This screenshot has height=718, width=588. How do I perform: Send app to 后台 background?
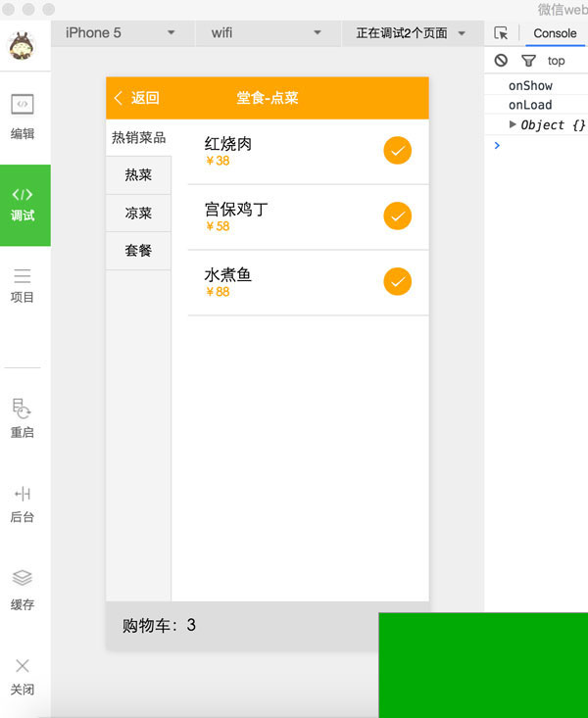click(23, 503)
